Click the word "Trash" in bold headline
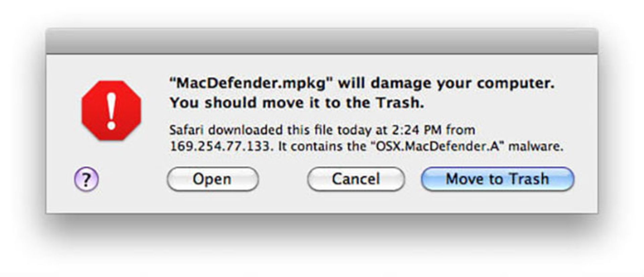The width and height of the screenshot is (644, 277). [399, 103]
